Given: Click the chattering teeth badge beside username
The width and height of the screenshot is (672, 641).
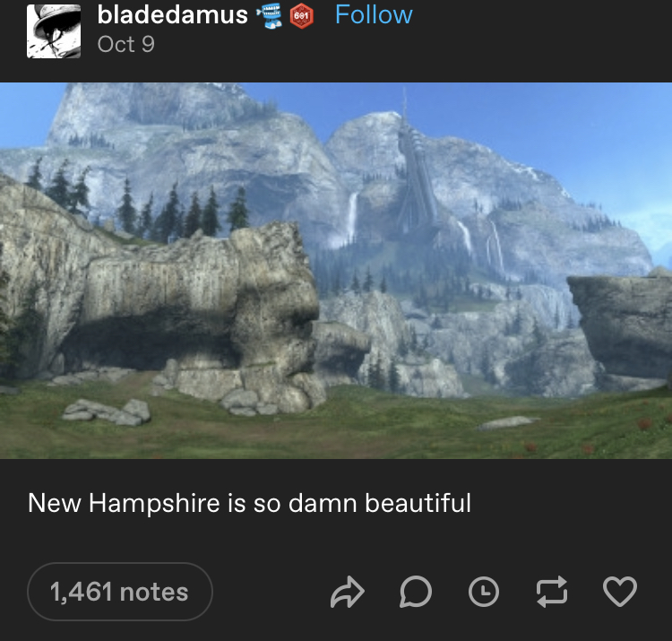Looking at the screenshot, I should click(x=269, y=15).
